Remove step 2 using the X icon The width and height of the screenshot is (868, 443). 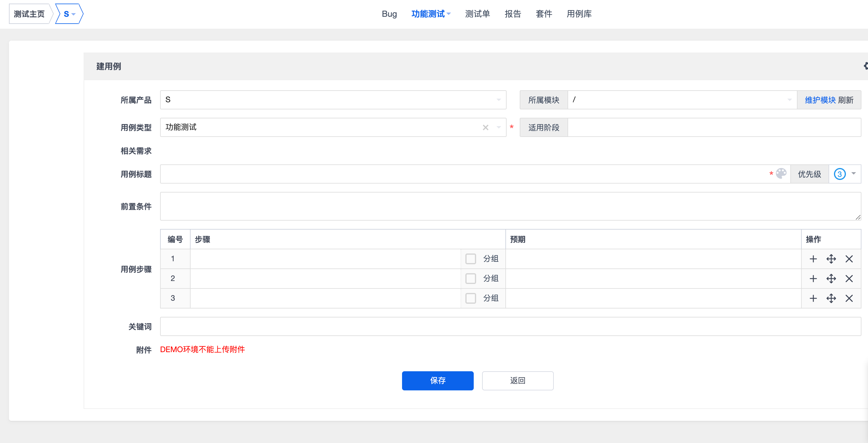pyautogui.click(x=849, y=279)
